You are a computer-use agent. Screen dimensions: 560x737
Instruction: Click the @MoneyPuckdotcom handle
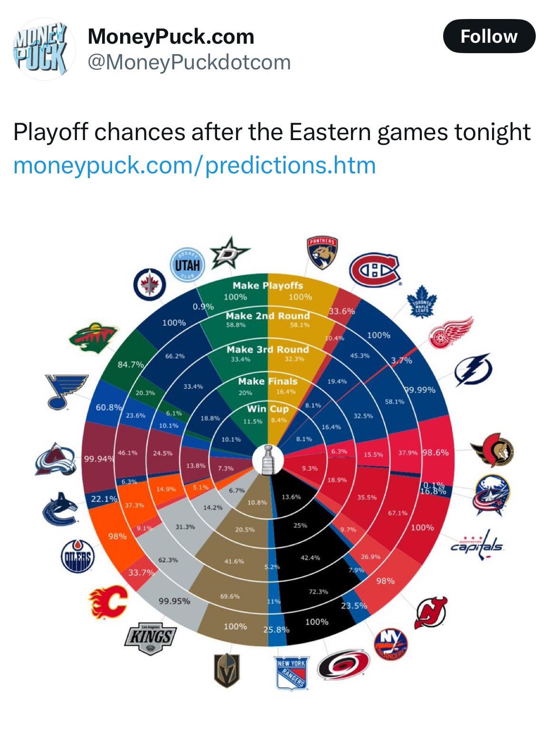tap(189, 62)
